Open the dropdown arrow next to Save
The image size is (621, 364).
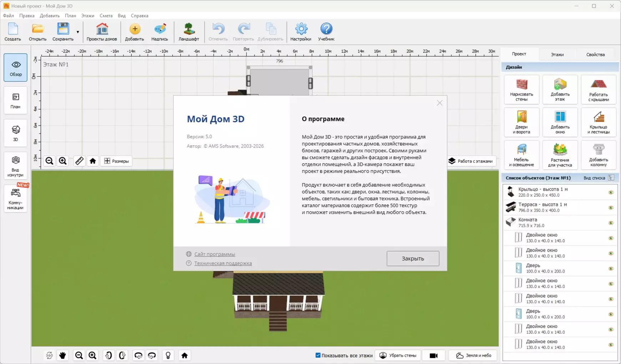point(78,32)
